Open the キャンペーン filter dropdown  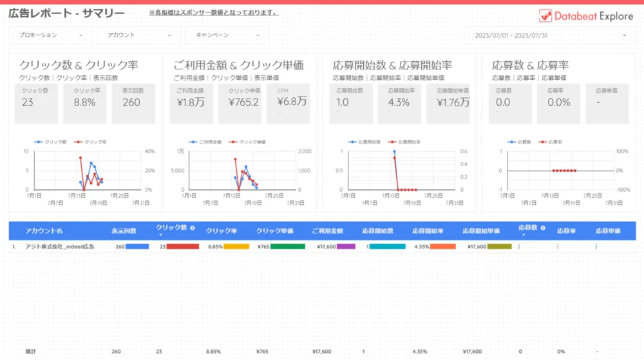coord(227,35)
